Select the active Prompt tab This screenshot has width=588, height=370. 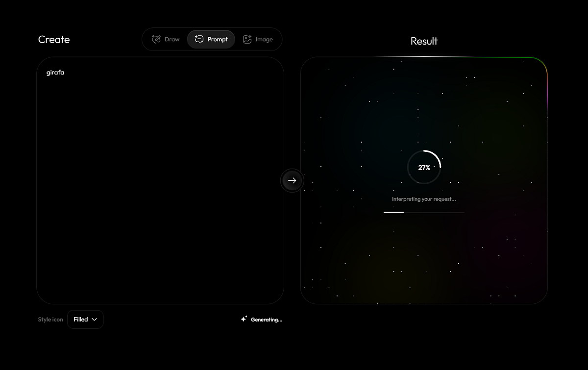[x=211, y=39]
